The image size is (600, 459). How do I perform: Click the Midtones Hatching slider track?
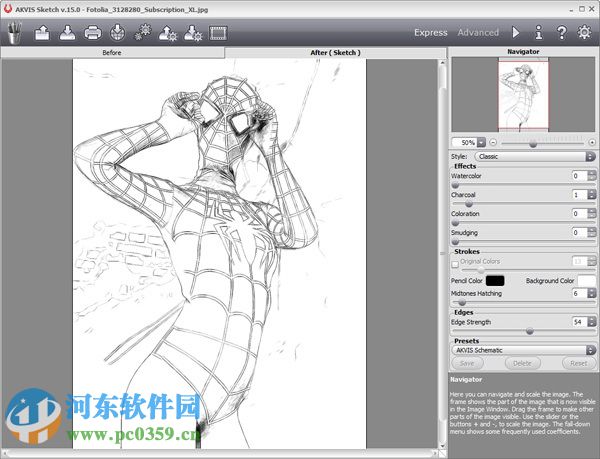[x=523, y=303]
